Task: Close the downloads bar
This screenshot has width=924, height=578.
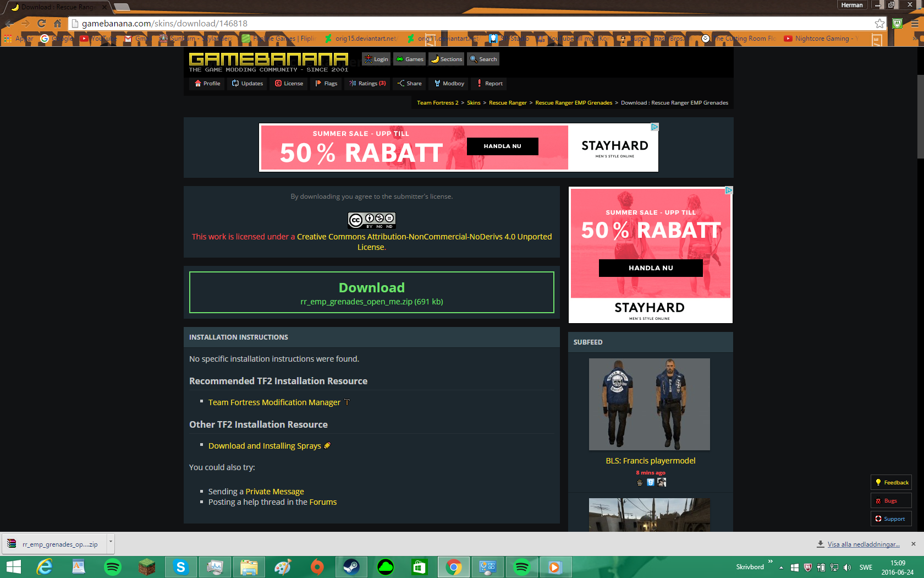Action: pos(914,544)
